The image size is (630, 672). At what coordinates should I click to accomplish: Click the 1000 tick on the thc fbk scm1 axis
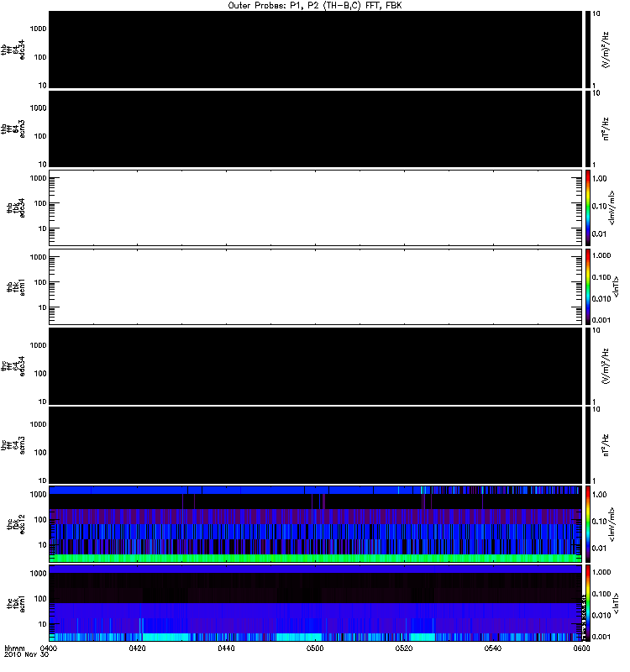[38, 574]
